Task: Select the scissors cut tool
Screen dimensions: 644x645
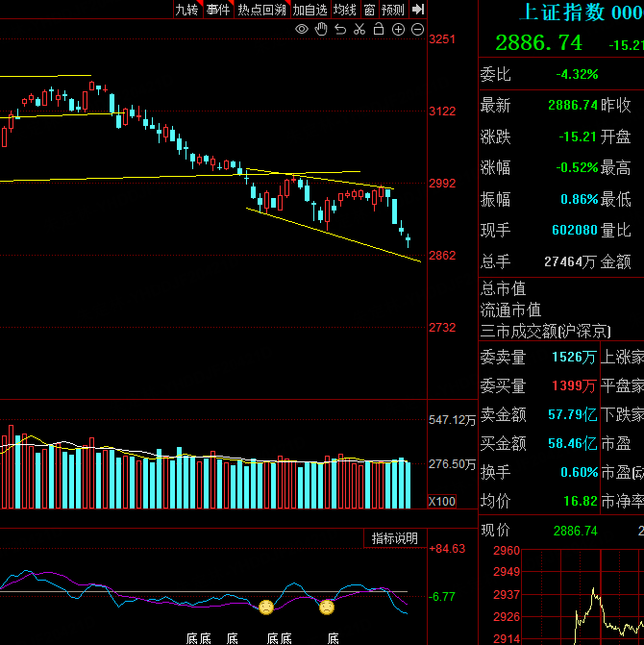Action: coord(359,30)
